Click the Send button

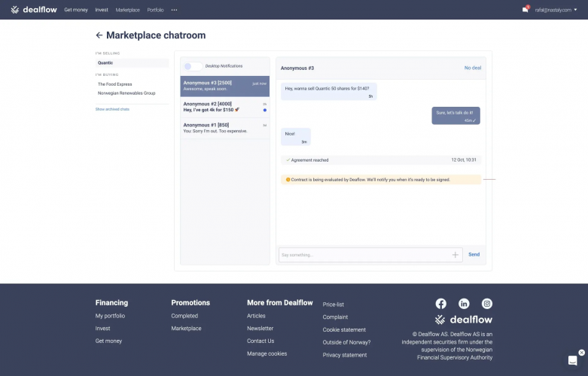(x=474, y=255)
